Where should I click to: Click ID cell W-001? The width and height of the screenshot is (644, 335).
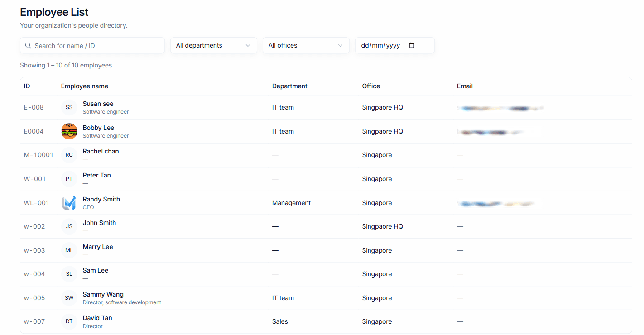[35, 179]
